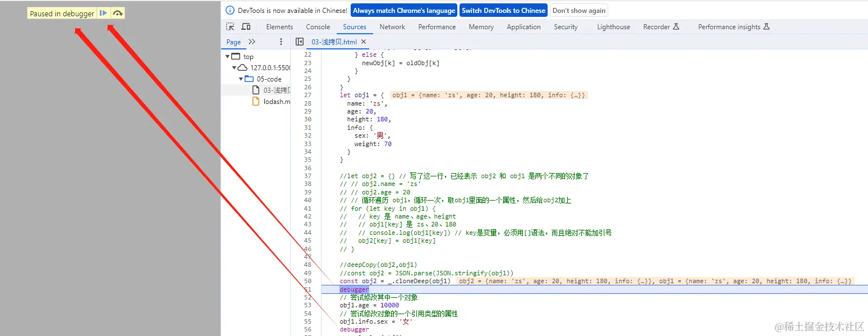Open the Network tab
Viewport: 868px width, 336px height.
click(392, 27)
